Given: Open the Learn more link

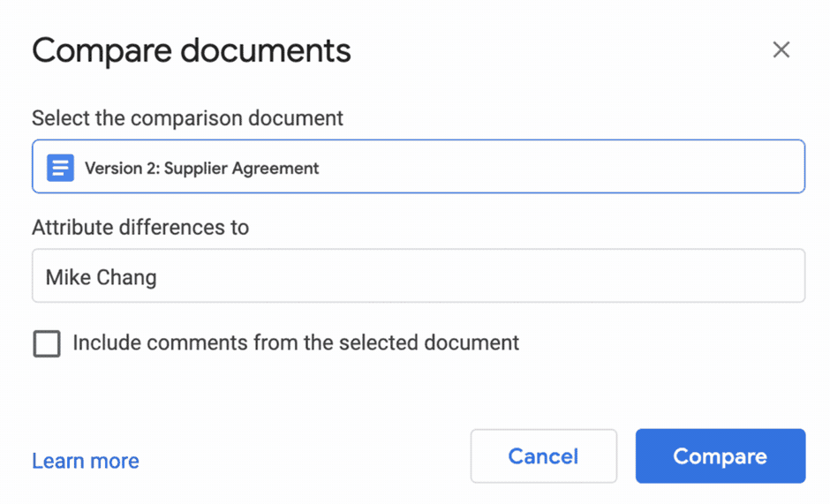Looking at the screenshot, I should (x=86, y=461).
